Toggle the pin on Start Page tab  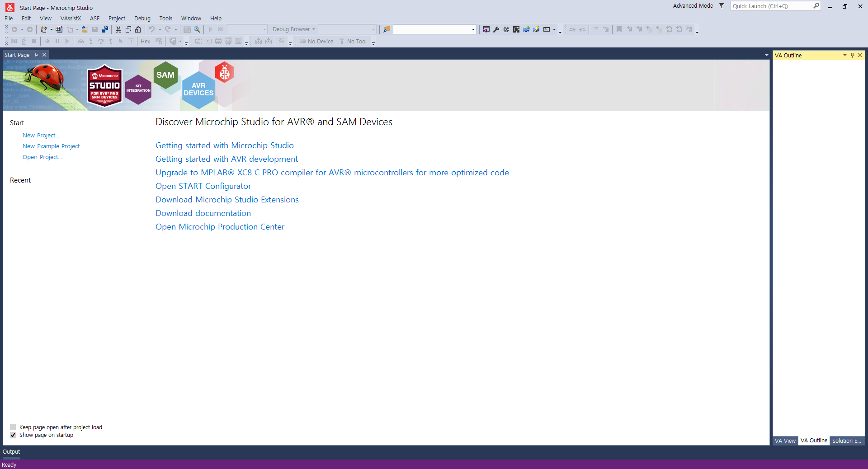36,55
